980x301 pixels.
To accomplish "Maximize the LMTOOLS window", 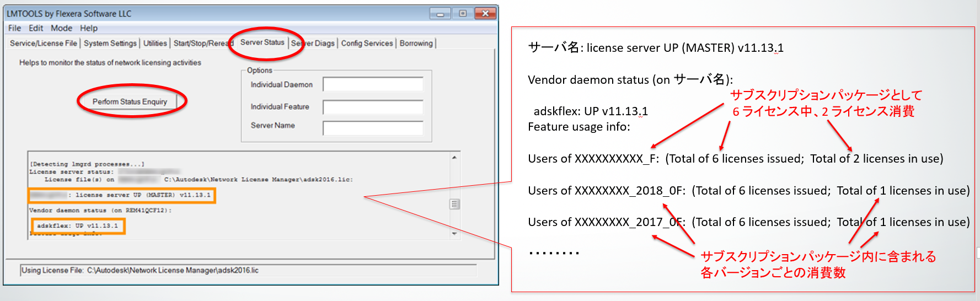I will click(462, 14).
